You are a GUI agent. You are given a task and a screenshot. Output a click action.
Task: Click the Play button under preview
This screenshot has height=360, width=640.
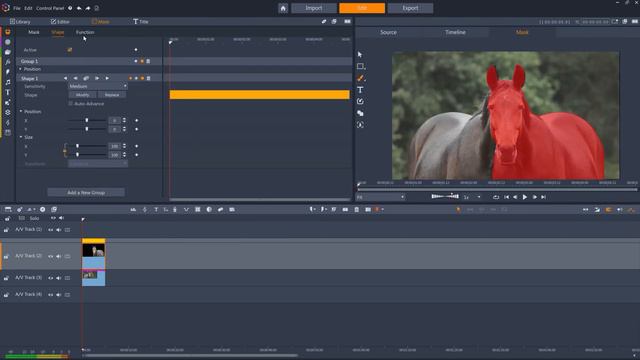[525, 197]
